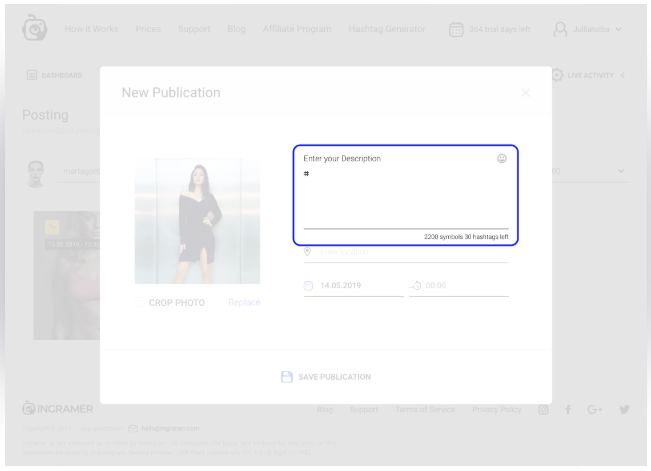Click the Dashboard icon

coord(32,75)
